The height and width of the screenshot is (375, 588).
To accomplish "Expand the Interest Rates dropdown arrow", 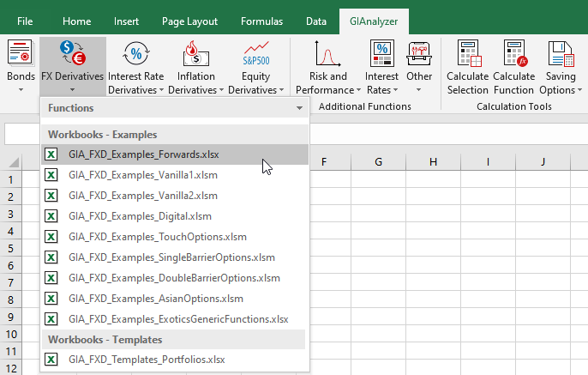I will [x=395, y=90].
